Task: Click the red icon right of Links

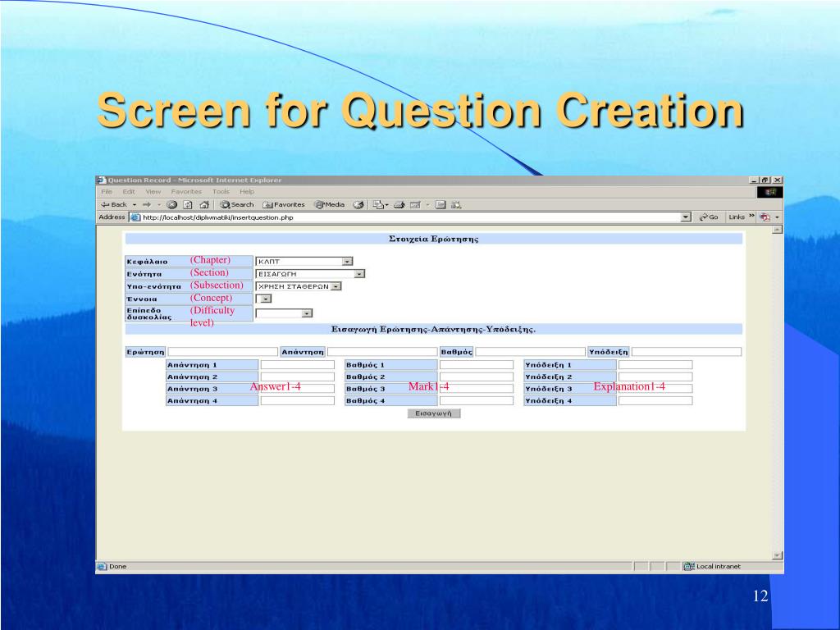Action: 765,217
